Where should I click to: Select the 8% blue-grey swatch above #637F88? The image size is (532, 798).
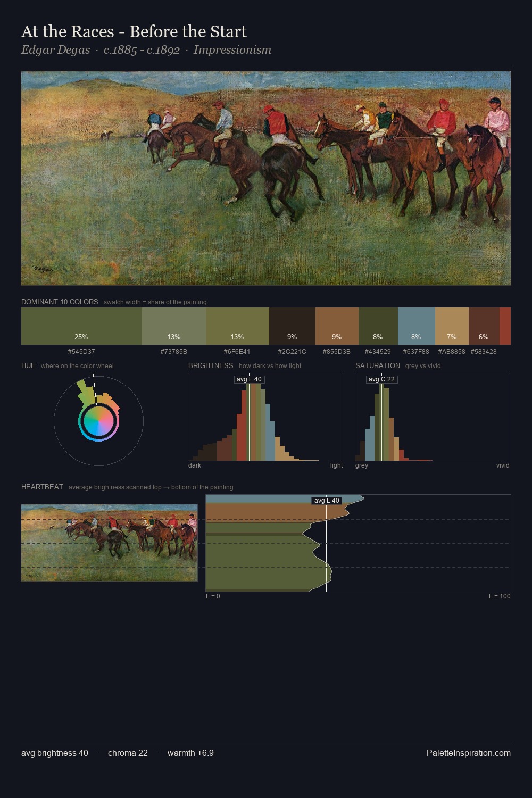[x=417, y=326]
